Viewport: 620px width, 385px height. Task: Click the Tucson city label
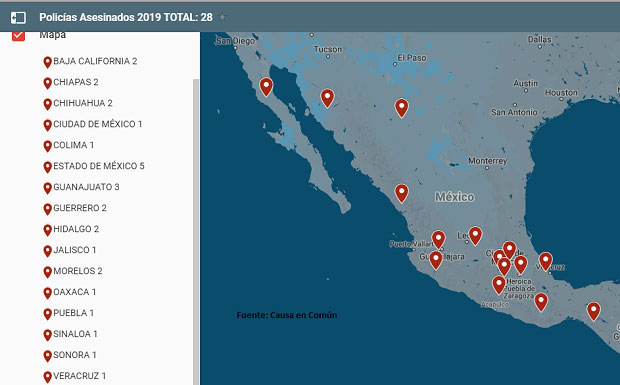coord(328,49)
